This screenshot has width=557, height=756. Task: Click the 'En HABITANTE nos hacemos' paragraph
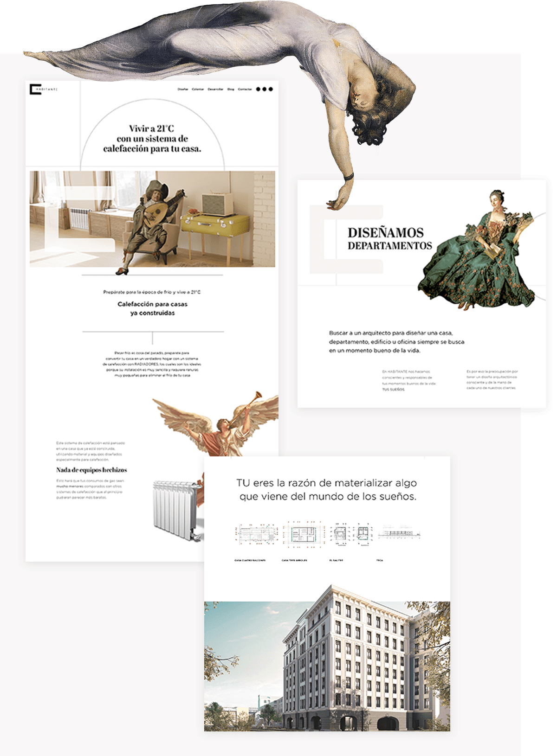[x=409, y=380]
